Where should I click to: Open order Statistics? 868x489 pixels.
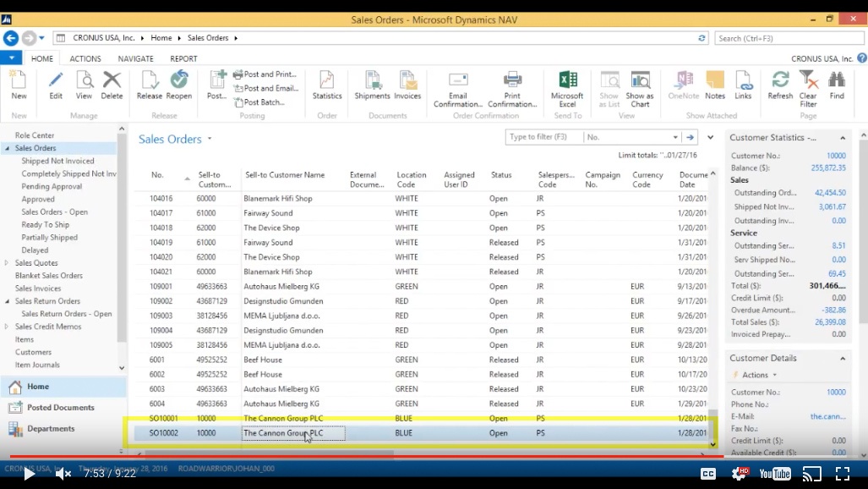pos(327,85)
